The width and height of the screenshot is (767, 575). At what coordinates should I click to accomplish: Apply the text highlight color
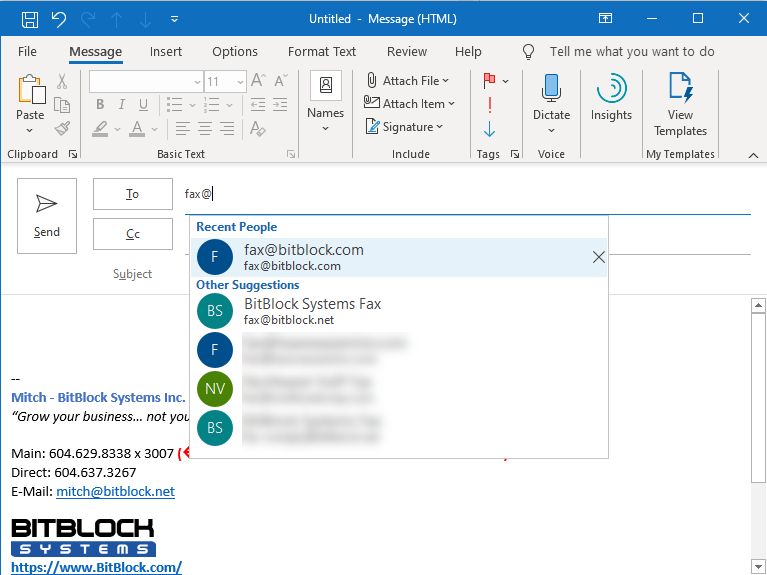(100, 129)
